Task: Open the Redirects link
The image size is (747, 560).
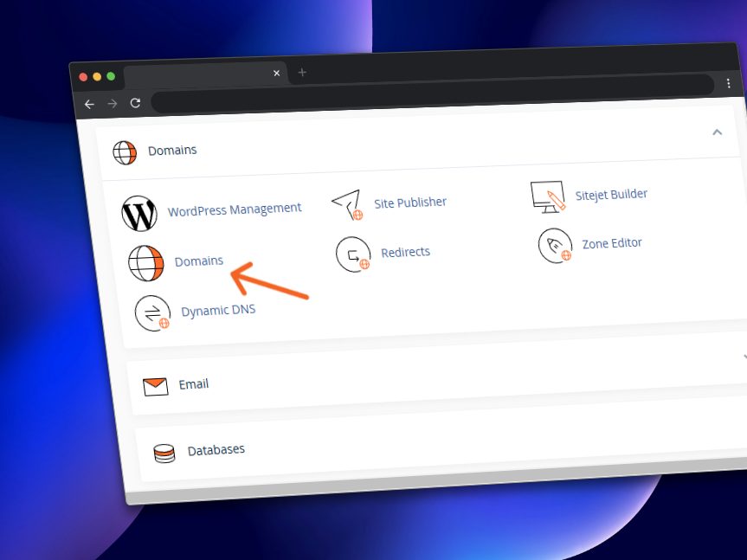Action: click(405, 251)
